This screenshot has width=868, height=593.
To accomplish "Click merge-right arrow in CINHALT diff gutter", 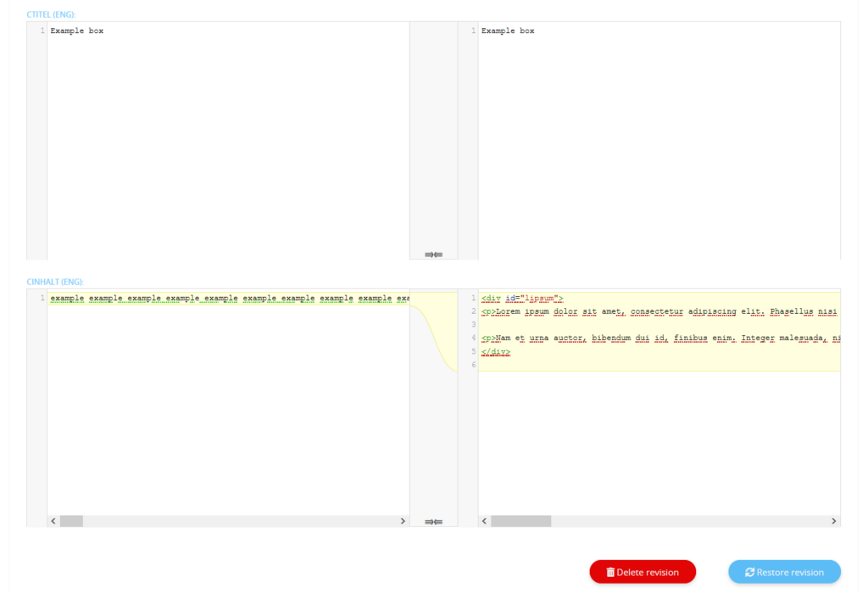I will point(429,521).
